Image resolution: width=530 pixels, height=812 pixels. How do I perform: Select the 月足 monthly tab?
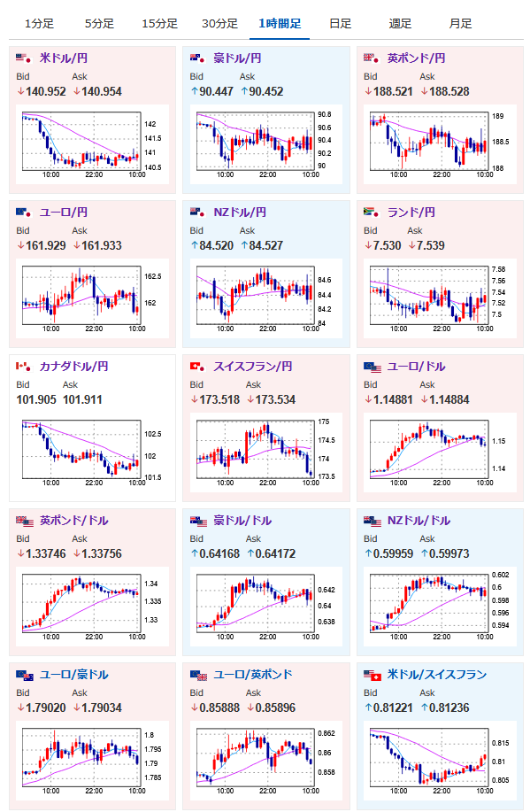pyautogui.click(x=460, y=23)
